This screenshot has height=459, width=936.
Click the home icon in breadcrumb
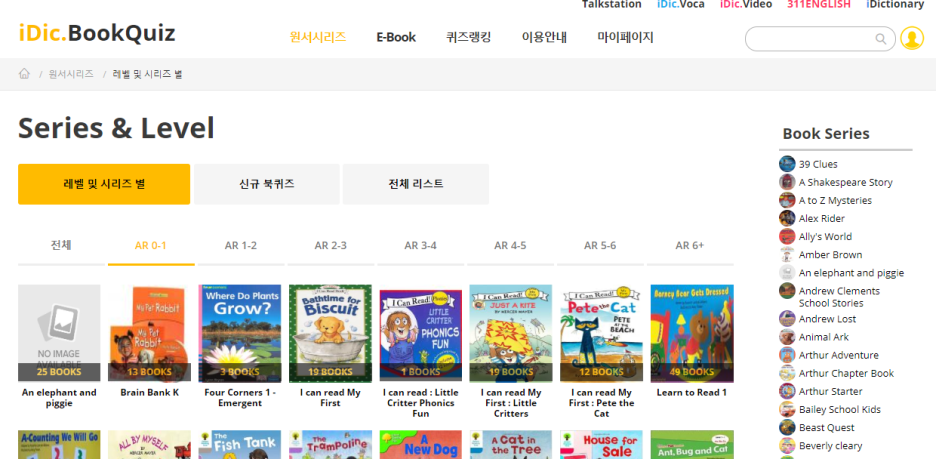click(x=24, y=73)
